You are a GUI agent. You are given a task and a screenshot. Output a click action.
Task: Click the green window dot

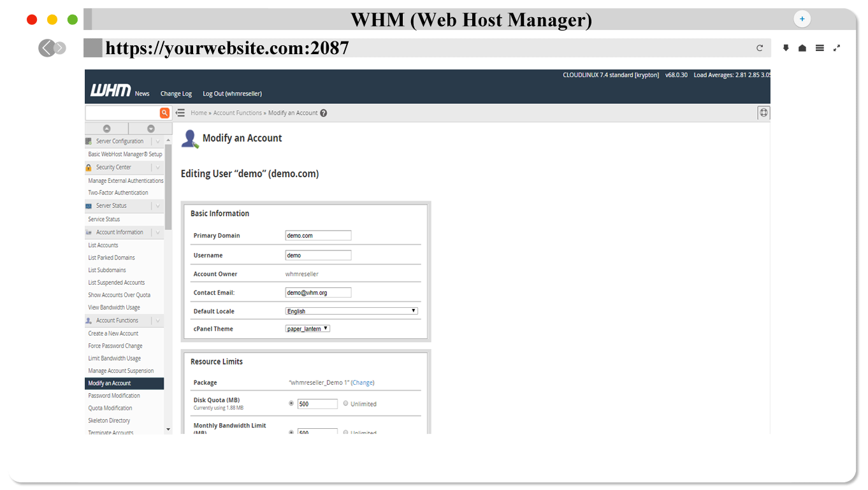(x=73, y=20)
